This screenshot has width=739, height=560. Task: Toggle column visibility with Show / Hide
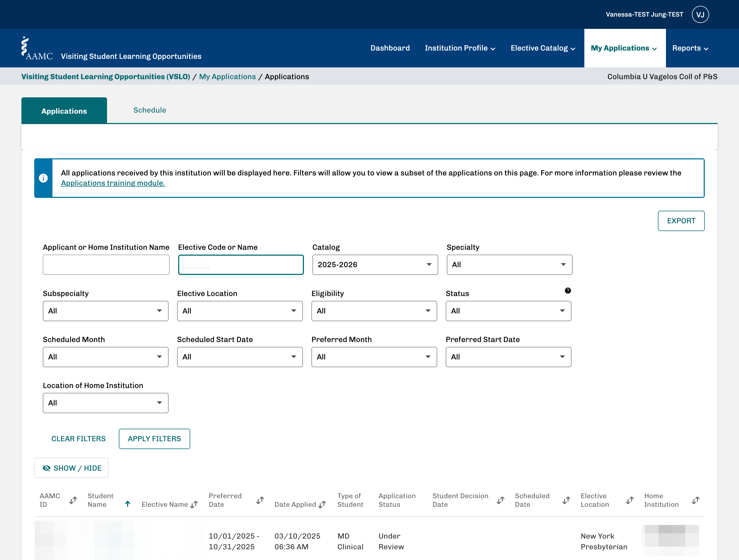71,468
